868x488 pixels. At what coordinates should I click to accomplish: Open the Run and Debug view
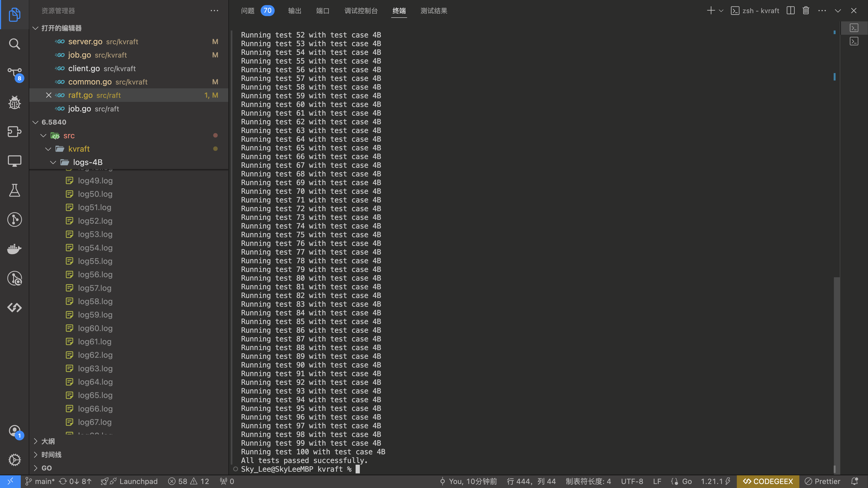[x=14, y=102]
